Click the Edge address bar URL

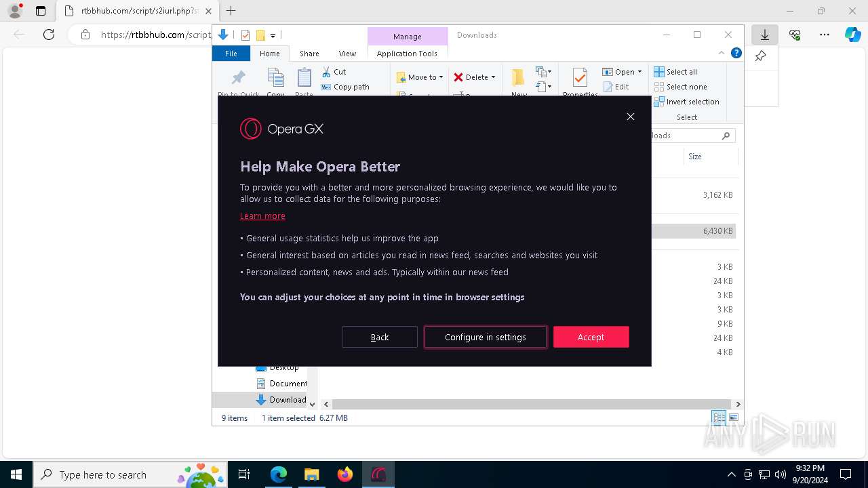click(156, 35)
